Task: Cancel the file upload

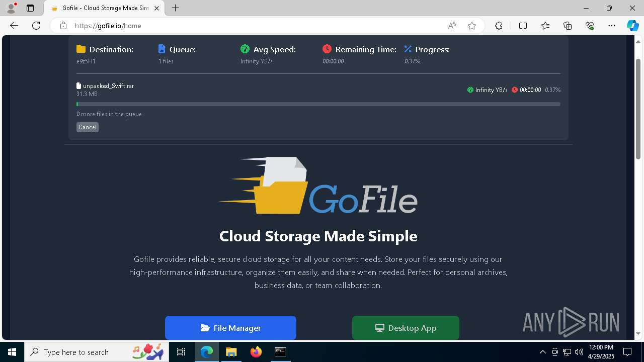Action: [88, 127]
